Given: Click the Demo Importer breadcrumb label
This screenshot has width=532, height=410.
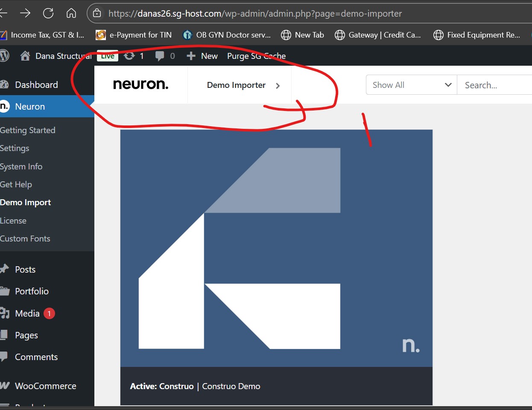Looking at the screenshot, I should [236, 85].
